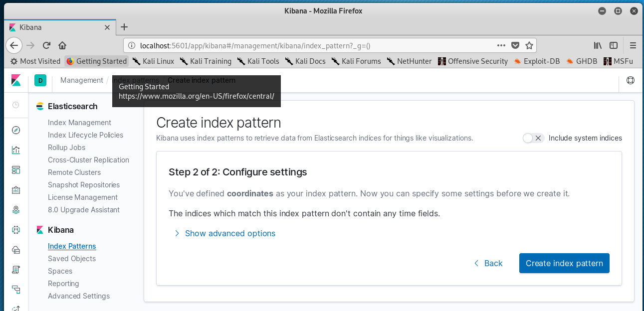Open the default space selector D
644x311 pixels.
point(40,80)
